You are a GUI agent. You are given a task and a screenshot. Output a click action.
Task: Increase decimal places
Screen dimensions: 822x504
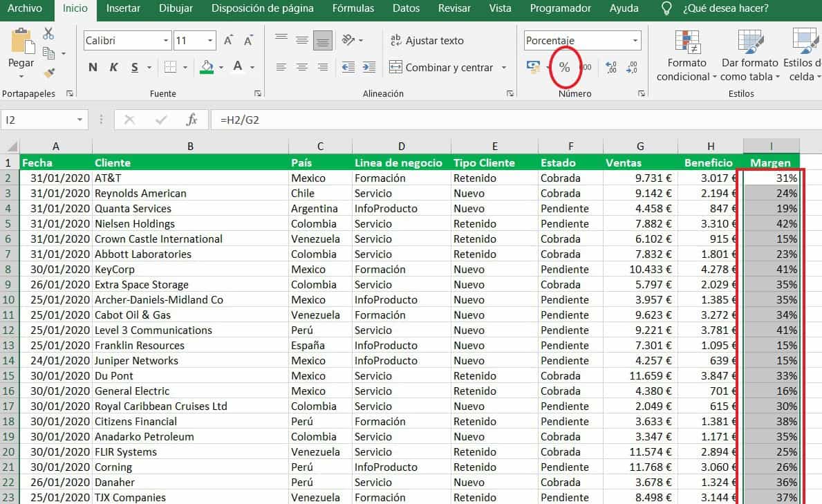(611, 67)
